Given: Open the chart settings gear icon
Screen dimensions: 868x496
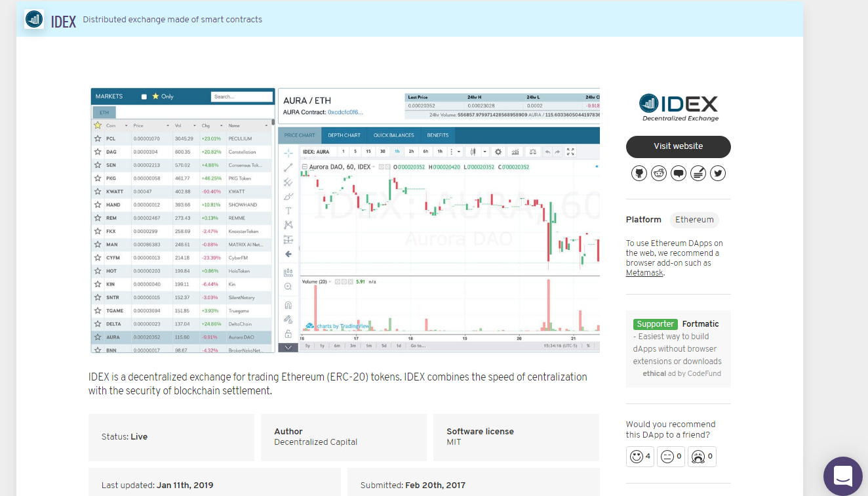Looking at the screenshot, I should 498,152.
